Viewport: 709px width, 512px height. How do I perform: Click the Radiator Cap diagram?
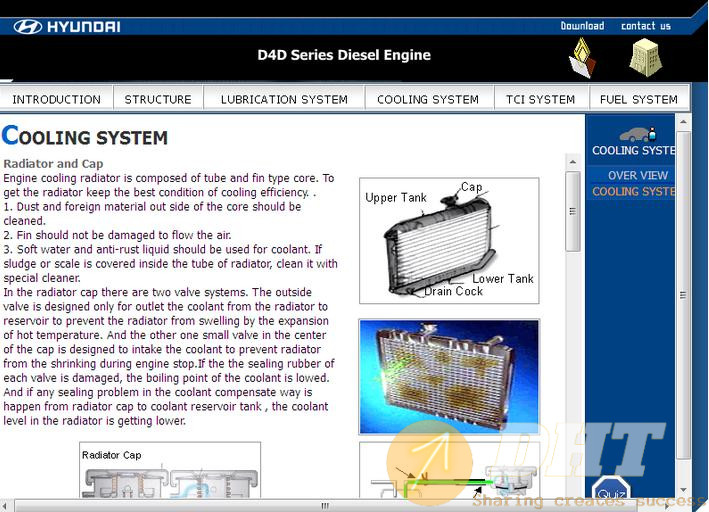tap(170, 470)
